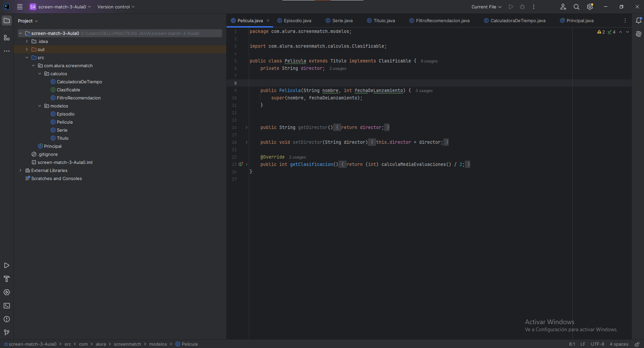The image size is (644, 348).
Task: Open IDE settings gear
Action: (590, 7)
